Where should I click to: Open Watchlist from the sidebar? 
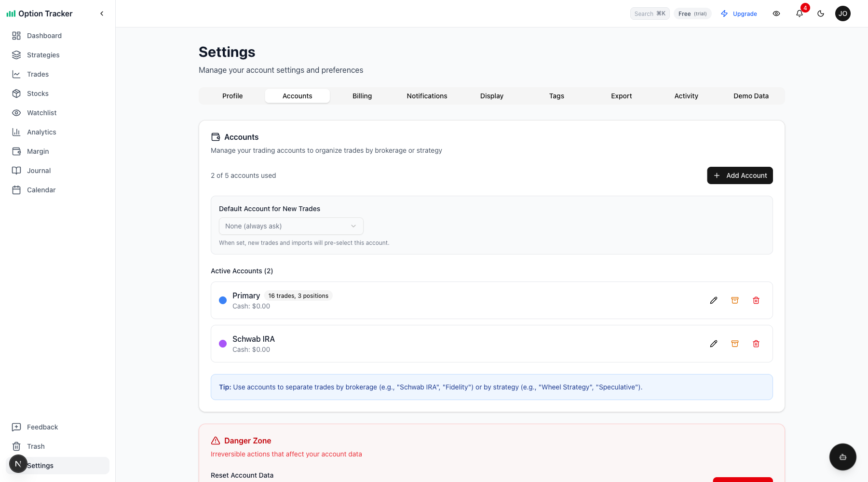click(x=41, y=113)
